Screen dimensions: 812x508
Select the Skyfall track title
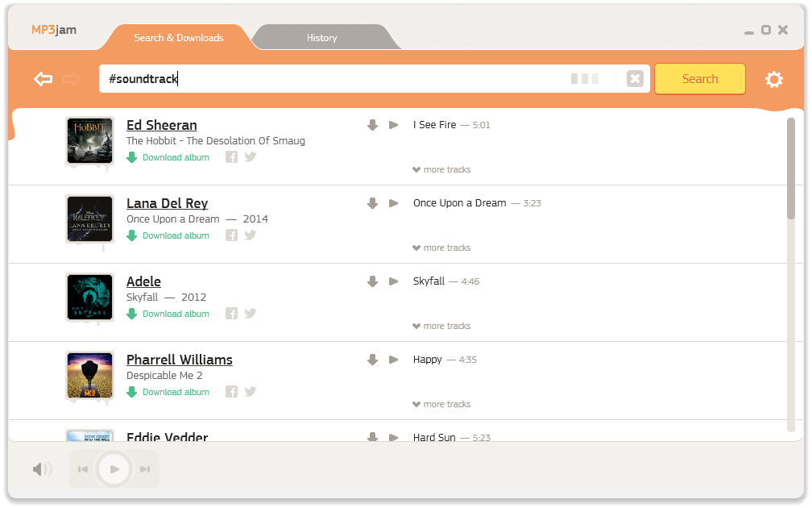(429, 281)
